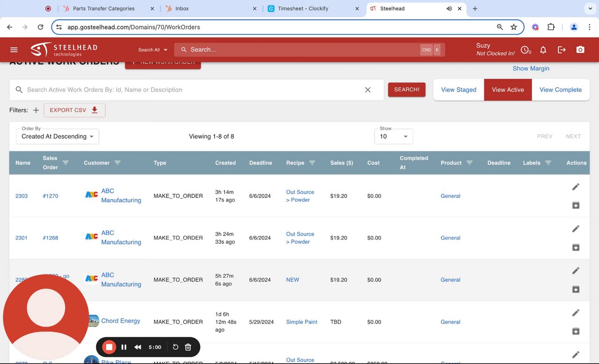This screenshot has width=599, height=364.
Task: Click the ABC Manufacturing logo in row 2303
Action: [x=92, y=195]
